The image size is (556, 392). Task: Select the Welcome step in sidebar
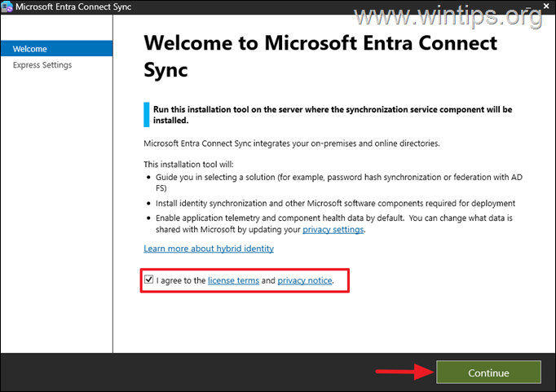tap(57, 49)
